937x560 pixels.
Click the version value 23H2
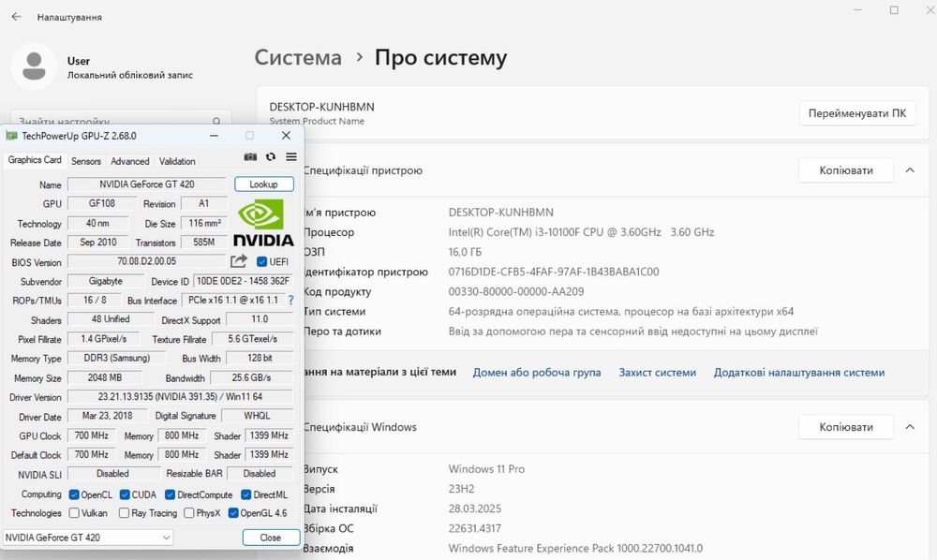461,488
